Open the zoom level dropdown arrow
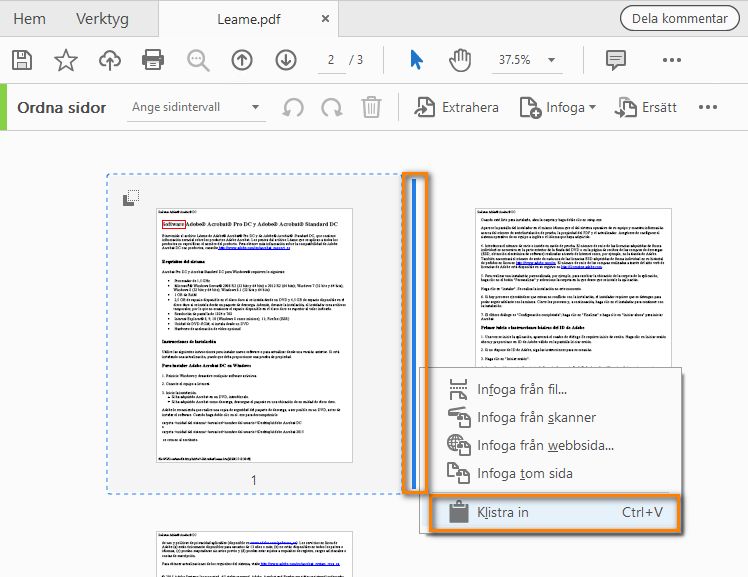Viewport: 748px width, 577px height. click(552, 60)
